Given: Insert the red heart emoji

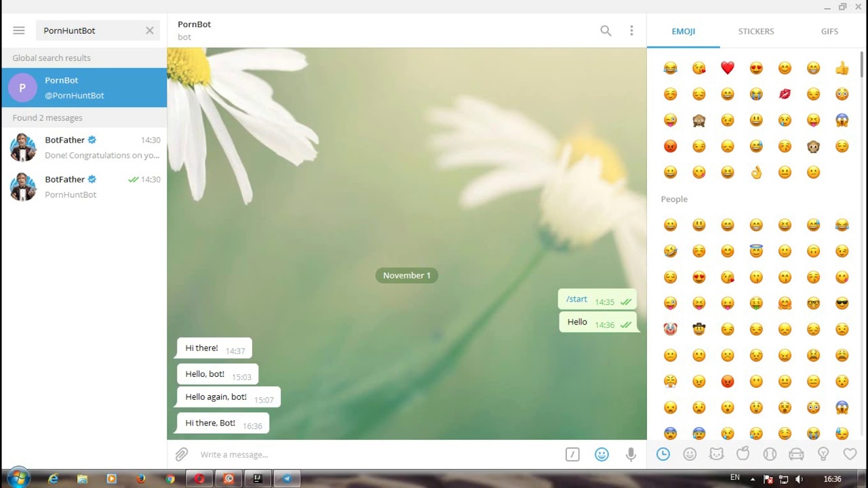Looking at the screenshot, I should 728,68.
